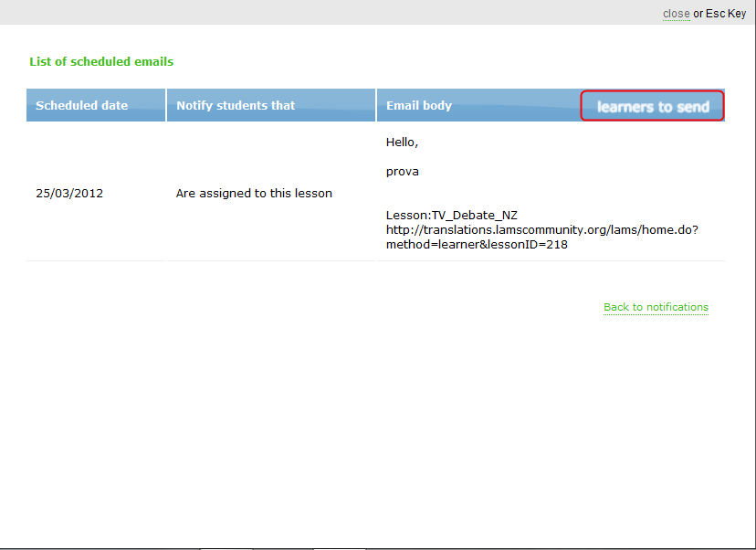756x550 pixels.
Task: Click the close link at top right
Action: [676, 14]
